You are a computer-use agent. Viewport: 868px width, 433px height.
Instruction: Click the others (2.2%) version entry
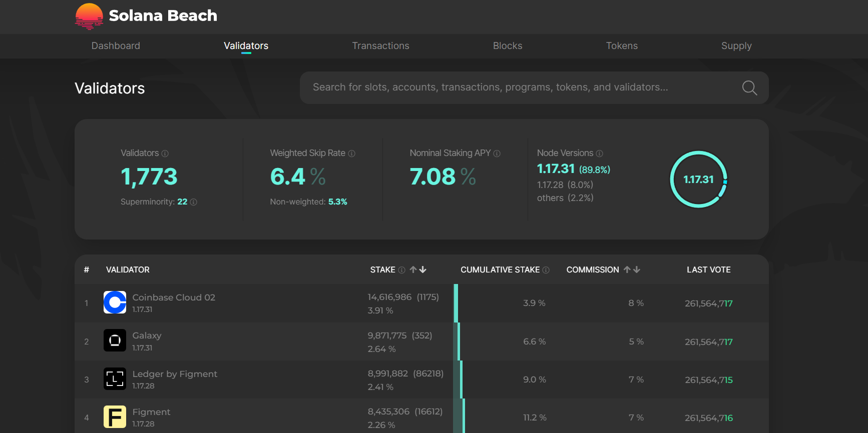coord(565,198)
